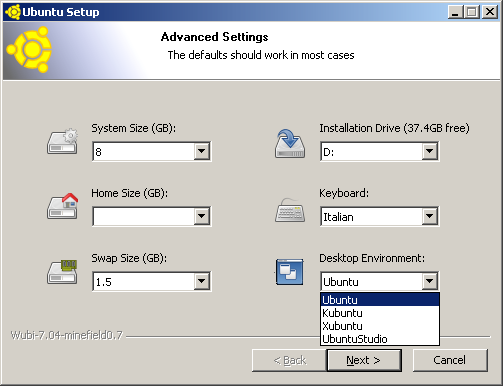Click the Desktop Environment: label

pos(372,258)
